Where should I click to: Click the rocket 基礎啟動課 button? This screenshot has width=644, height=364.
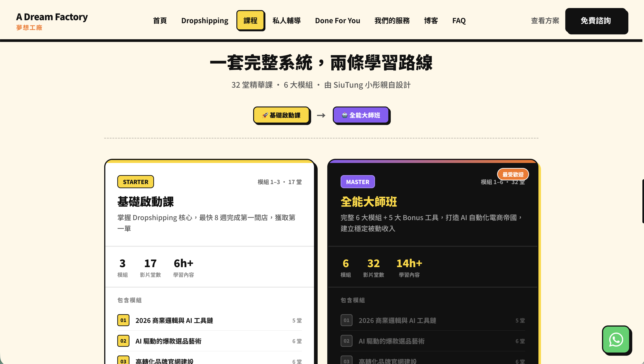281,115
